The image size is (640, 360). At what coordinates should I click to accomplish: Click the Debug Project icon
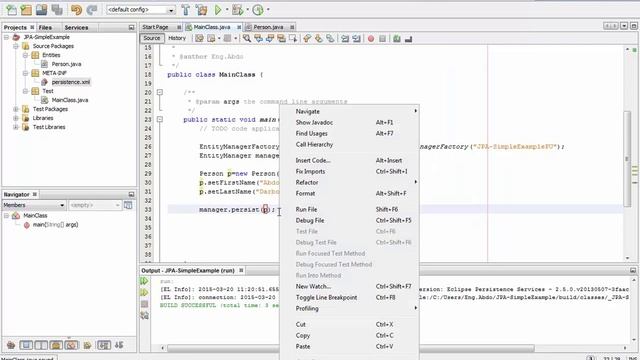237,9
